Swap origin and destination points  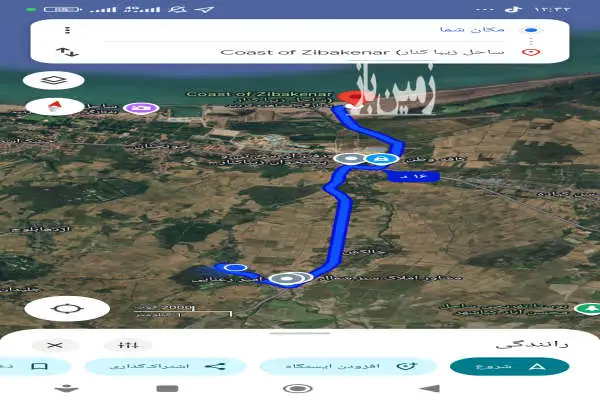coord(67,52)
